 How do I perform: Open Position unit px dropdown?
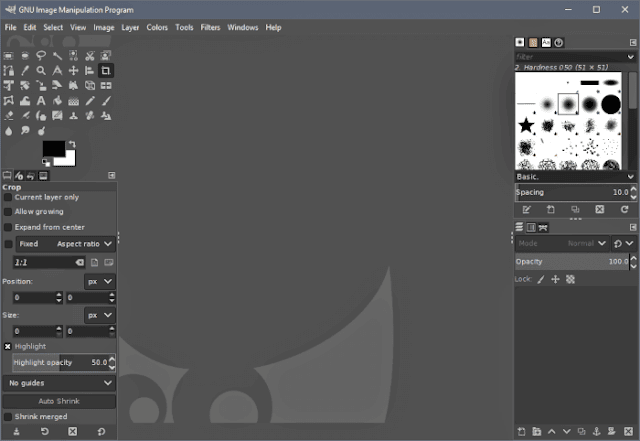(100, 281)
